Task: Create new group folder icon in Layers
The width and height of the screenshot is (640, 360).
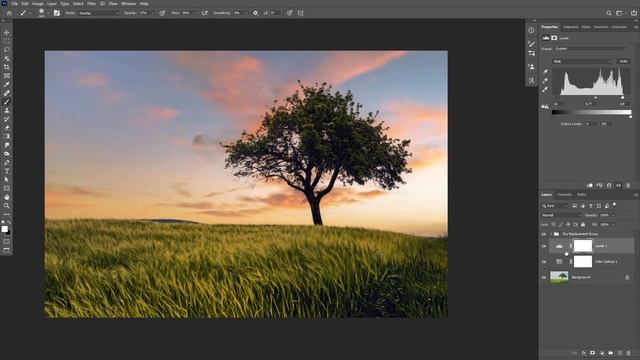Action: (611, 353)
